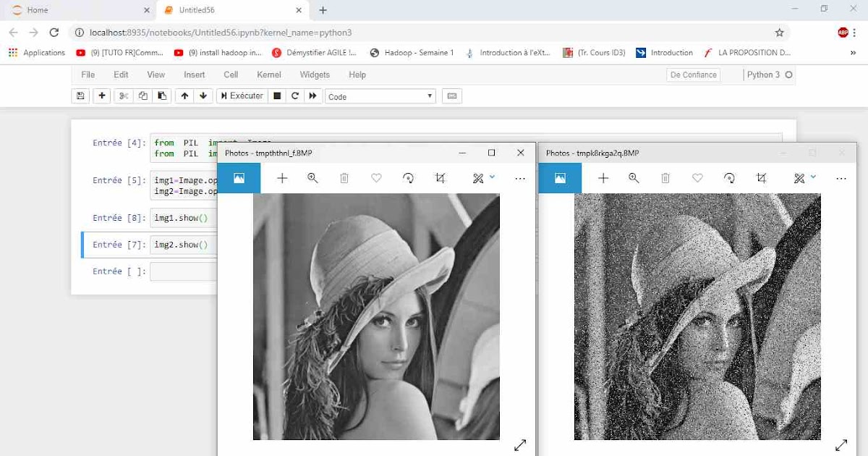Cut selected cells with scissors icon
This screenshot has height=456, width=868.
point(124,96)
